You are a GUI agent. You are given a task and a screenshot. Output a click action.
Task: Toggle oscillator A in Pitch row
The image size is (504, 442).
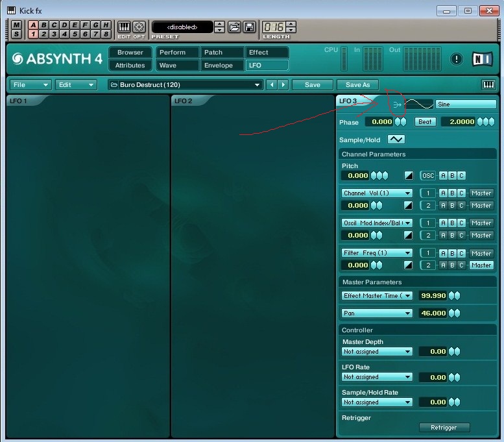click(443, 176)
